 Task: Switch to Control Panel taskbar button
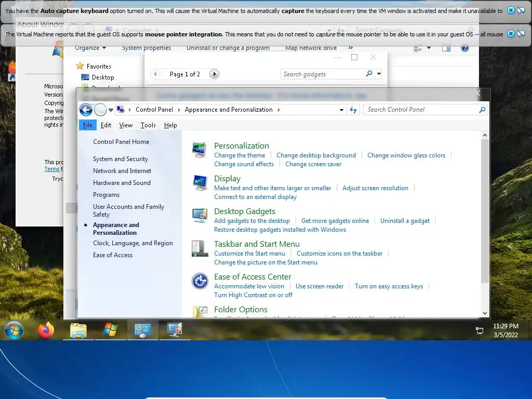pyautogui.click(x=142, y=330)
